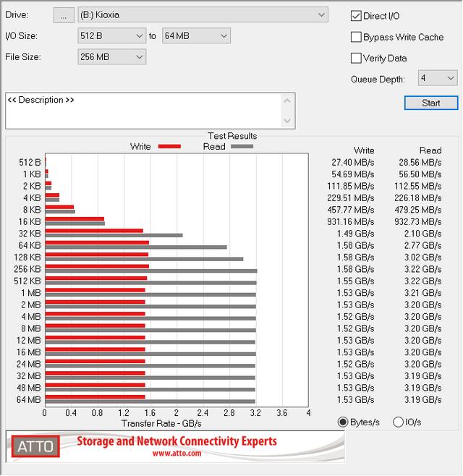Click the 64 MB row label in chart
Viewport: 463px width, 476px height.
click(28, 399)
